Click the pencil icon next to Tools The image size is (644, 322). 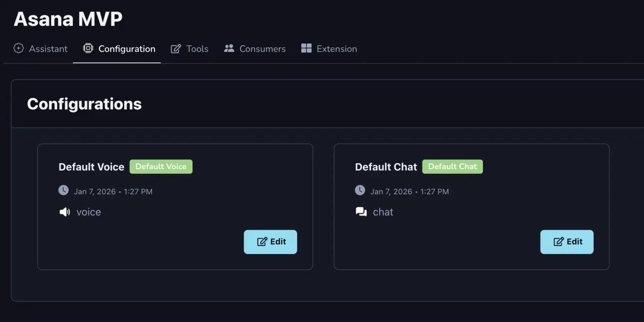[176, 49]
